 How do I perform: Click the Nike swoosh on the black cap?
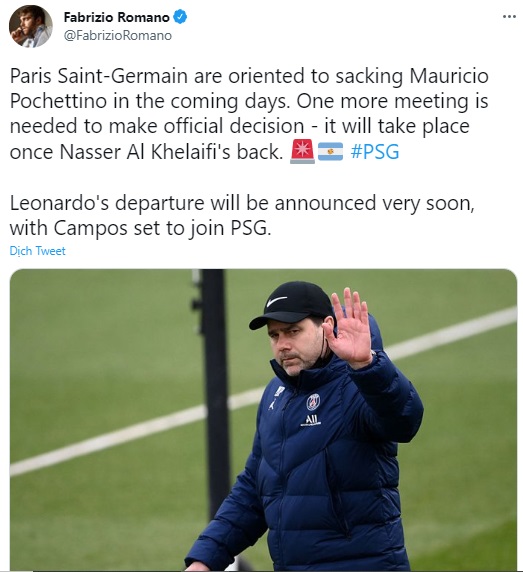point(277,302)
